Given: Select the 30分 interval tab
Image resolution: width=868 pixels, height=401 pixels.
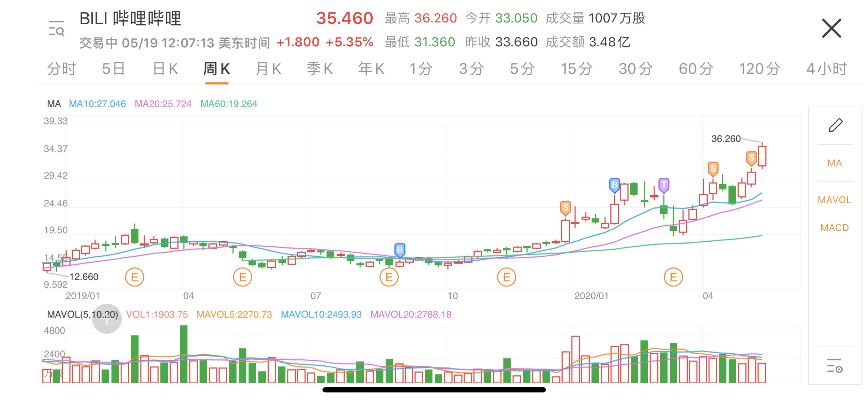Looking at the screenshot, I should click(636, 69).
